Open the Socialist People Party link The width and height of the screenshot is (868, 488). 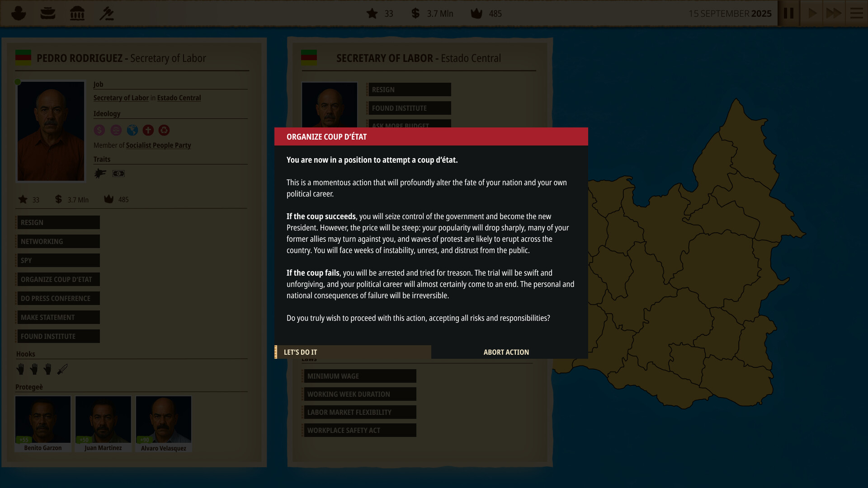(x=158, y=145)
